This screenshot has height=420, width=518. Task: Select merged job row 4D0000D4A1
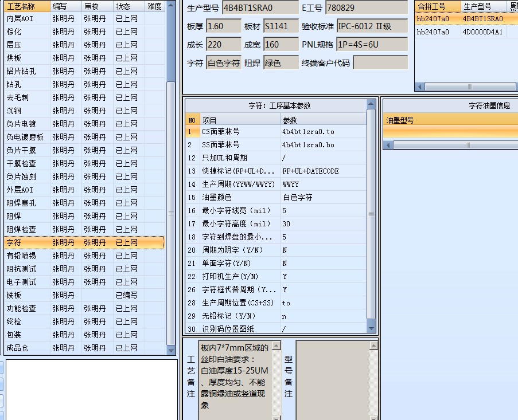tap(466, 32)
